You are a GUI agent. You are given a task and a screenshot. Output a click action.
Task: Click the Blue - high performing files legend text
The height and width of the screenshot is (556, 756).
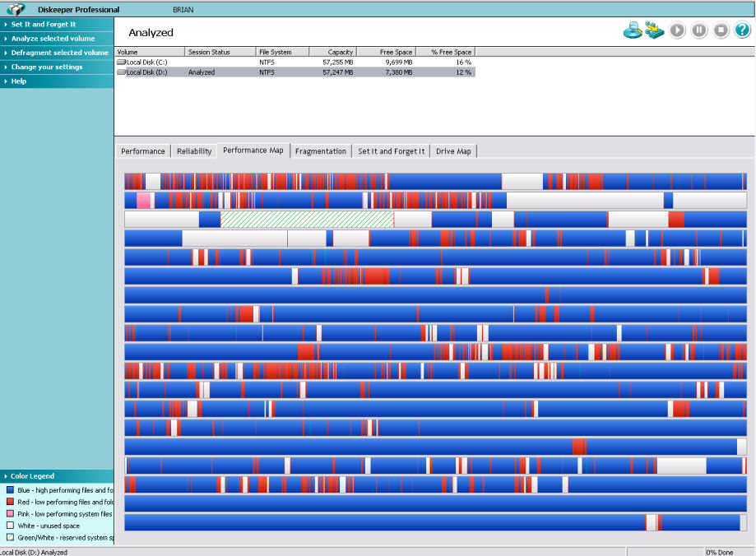point(66,490)
